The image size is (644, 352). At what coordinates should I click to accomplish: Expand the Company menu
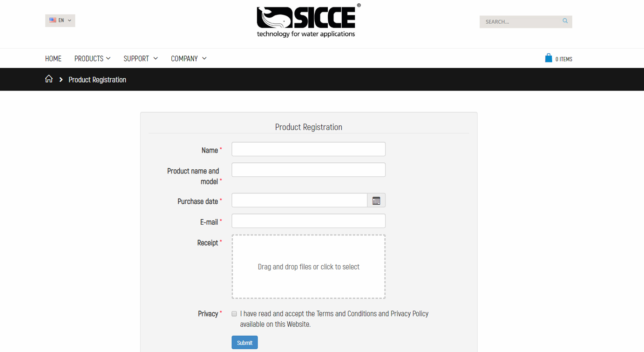tap(189, 58)
